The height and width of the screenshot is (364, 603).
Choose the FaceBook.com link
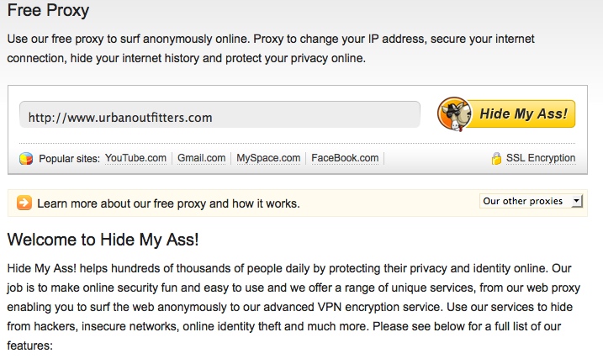pos(345,158)
